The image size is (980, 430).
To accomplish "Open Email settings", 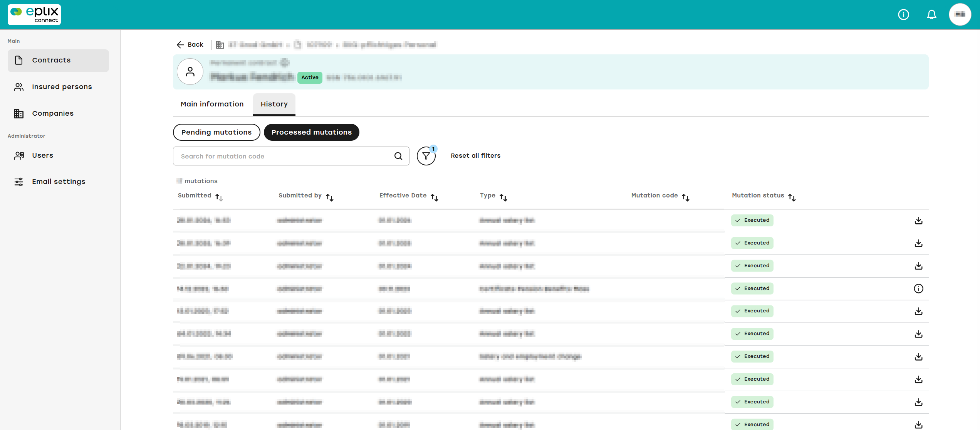I will (x=58, y=182).
